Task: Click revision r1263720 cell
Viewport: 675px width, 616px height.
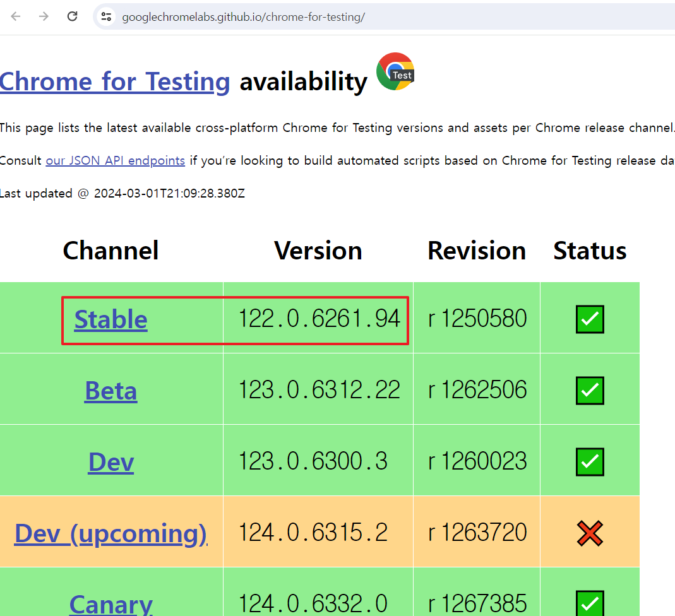Action: [x=477, y=533]
